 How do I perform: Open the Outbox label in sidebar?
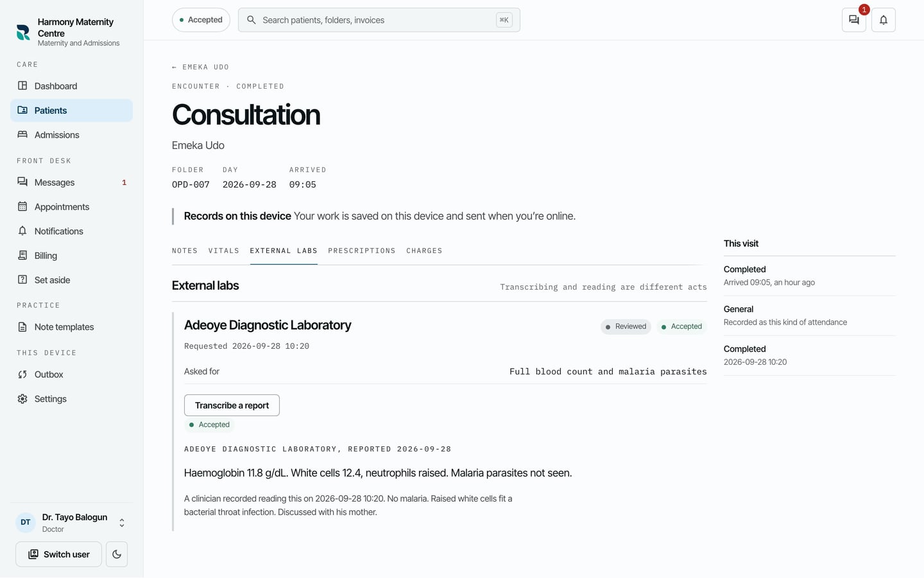[49, 374]
